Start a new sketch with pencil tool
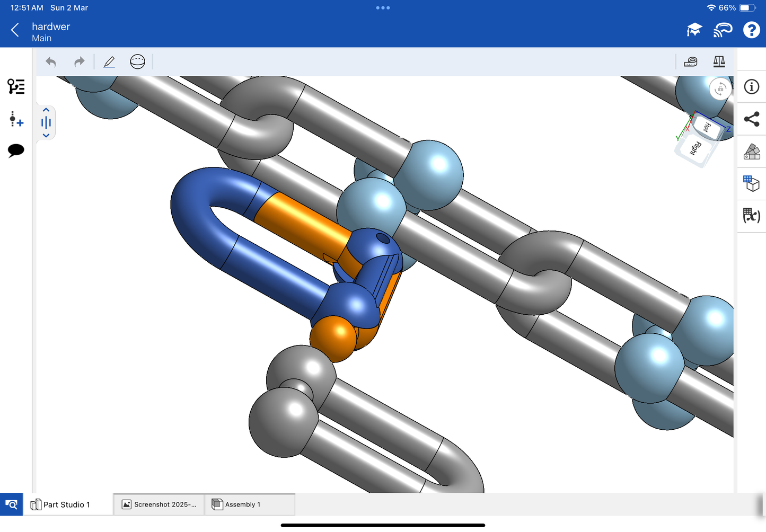The height and width of the screenshot is (532, 766). (x=109, y=62)
